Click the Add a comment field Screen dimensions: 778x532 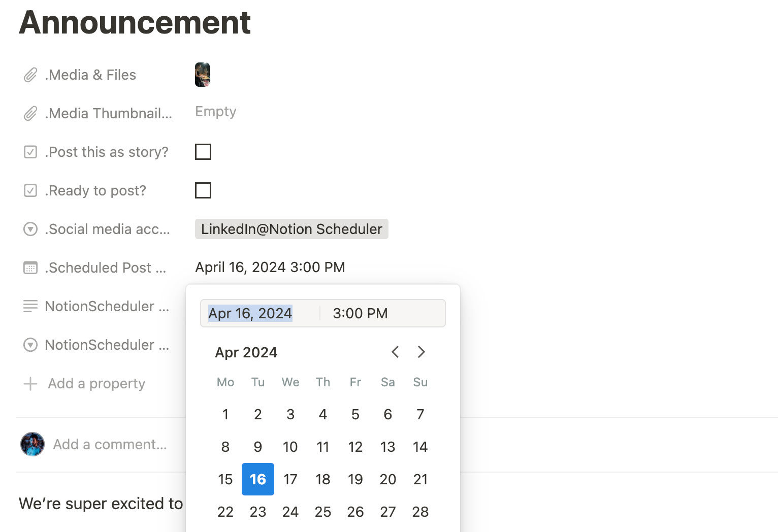point(110,445)
